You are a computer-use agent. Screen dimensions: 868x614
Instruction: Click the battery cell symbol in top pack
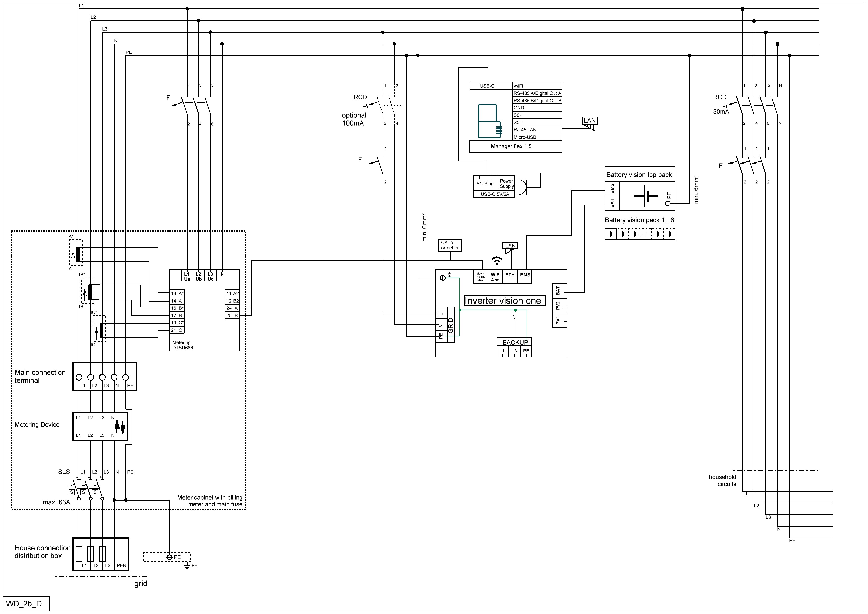click(x=646, y=196)
